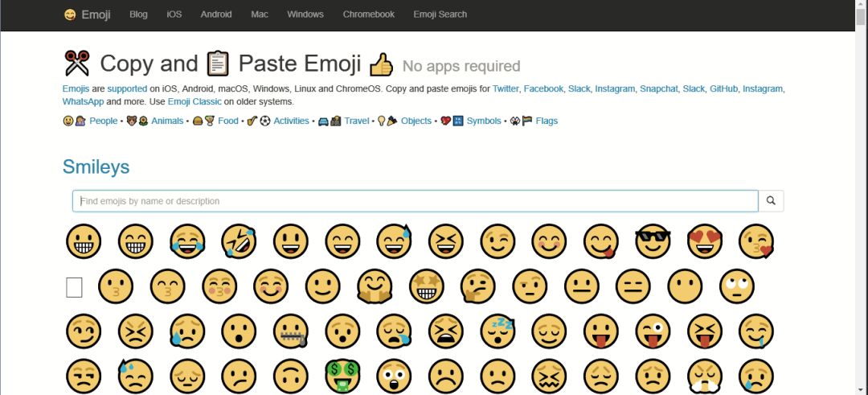Image resolution: width=868 pixels, height=395 pixels.
Task: Choose the tired face emoji
Action: tap(446, 331)
